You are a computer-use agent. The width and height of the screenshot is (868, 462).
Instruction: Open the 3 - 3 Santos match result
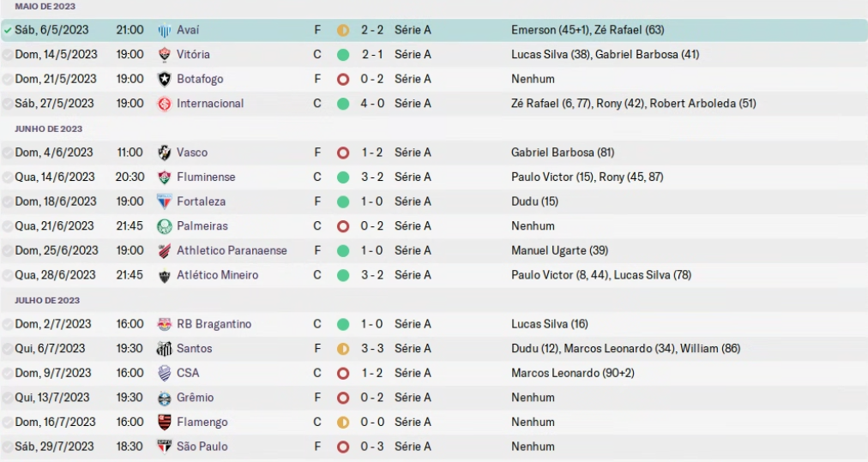pos(372,349)
